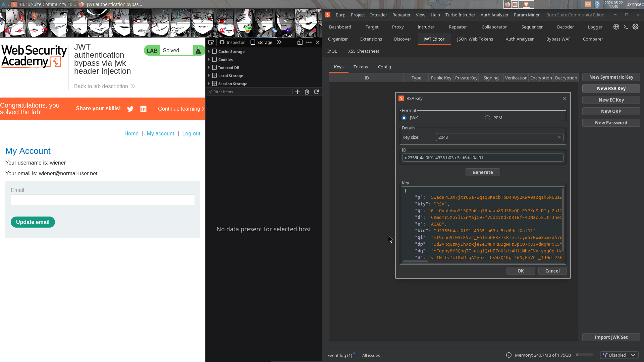The image size is (644, 362).
Task: Switch to Config tab in JWT Editor
Action: (384, 67)
